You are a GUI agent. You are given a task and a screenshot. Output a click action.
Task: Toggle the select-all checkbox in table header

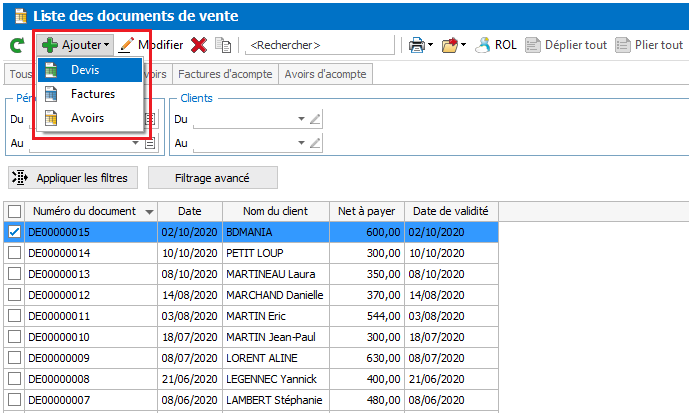tap(15, 211)
